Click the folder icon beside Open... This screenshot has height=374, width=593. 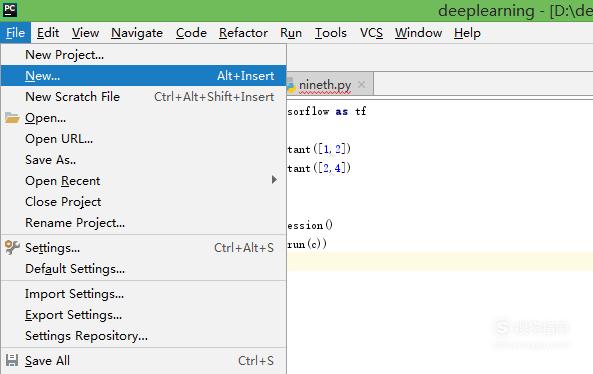point(12,118)
